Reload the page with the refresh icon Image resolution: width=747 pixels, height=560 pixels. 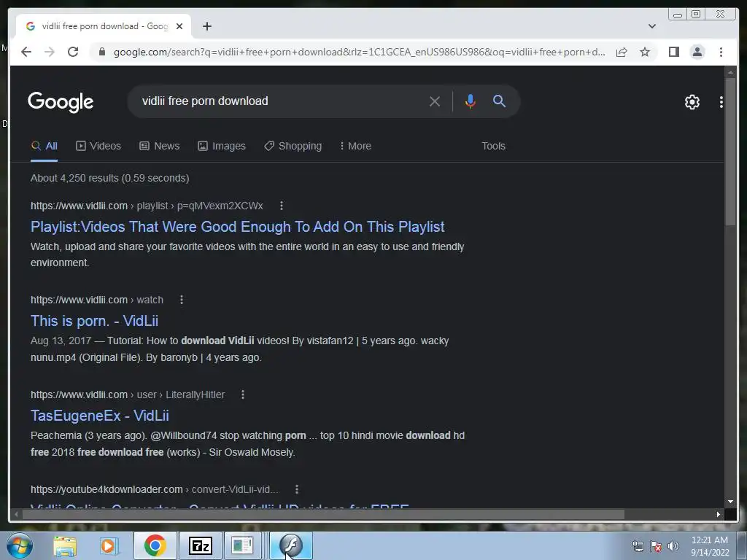point(73,52)
